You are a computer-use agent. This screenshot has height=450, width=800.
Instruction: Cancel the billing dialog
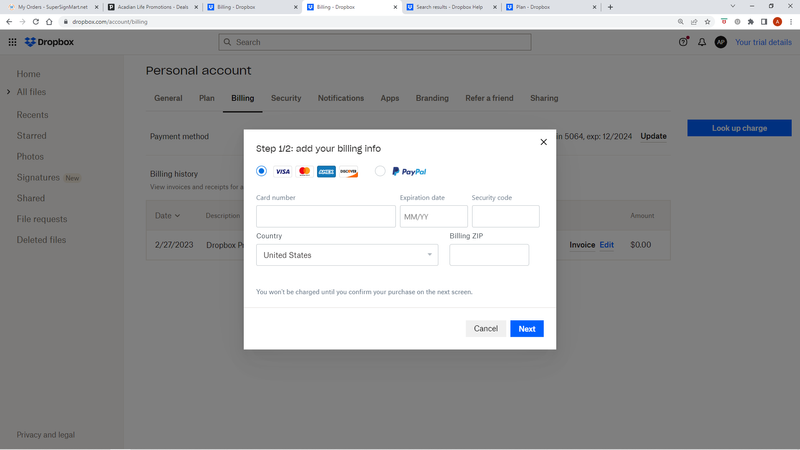[486, 329]
